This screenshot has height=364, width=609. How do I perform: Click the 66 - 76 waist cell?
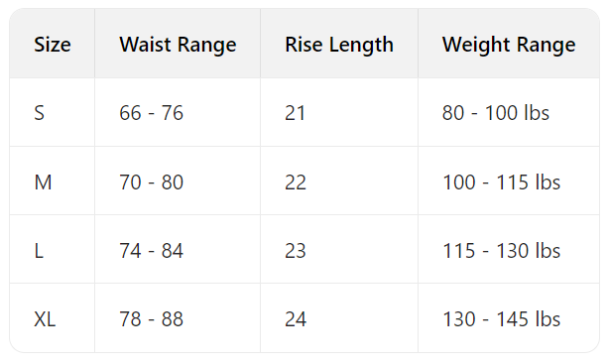pos(178,113)
